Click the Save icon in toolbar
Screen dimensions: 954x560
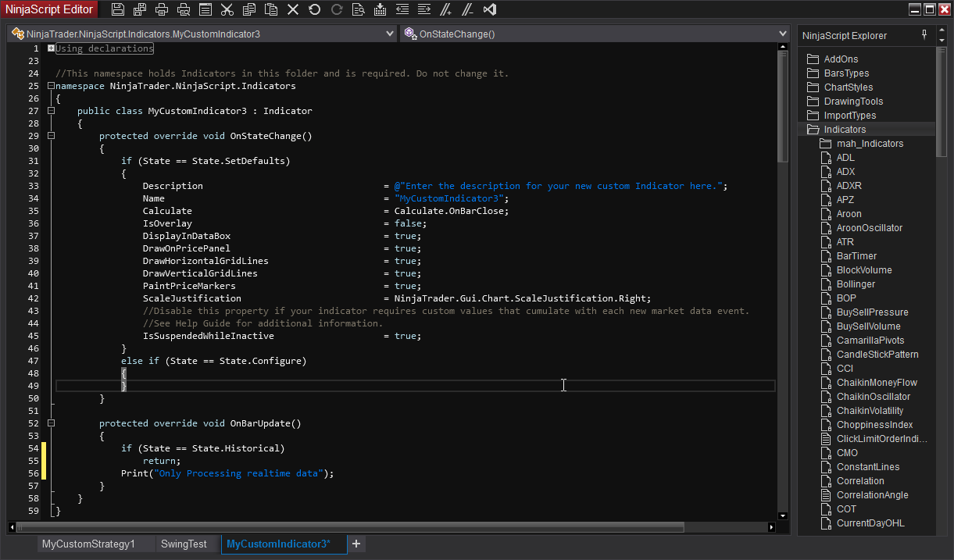coord(118,9)
